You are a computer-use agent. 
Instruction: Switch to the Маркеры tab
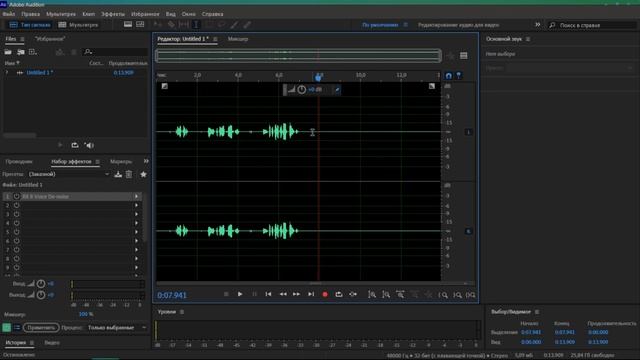tap(121, 162)
